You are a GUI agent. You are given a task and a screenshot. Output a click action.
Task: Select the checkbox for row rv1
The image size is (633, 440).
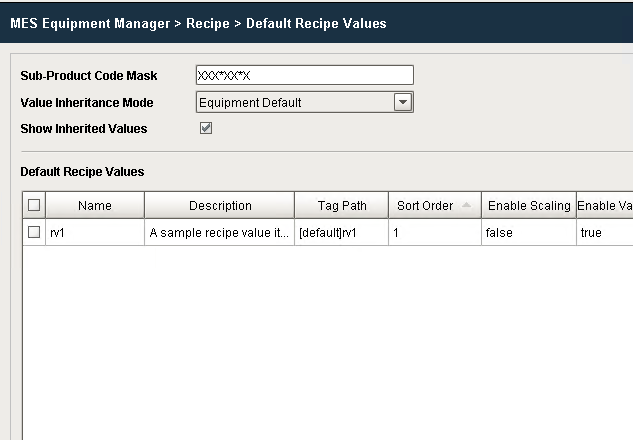[34, 233]
